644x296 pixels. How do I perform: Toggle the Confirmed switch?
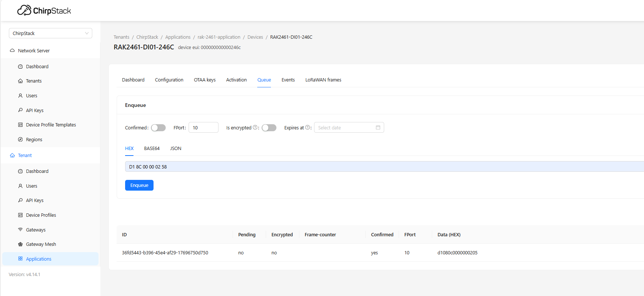click(x=158, y=128)
